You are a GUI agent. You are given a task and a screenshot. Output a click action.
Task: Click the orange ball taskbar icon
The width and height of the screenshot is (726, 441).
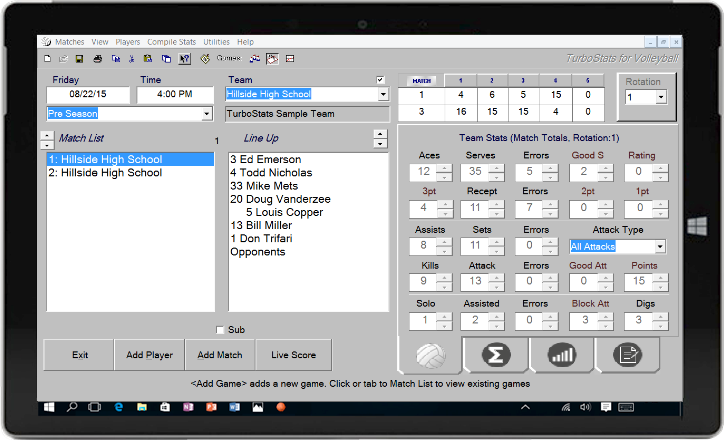(x=281, y=407)
